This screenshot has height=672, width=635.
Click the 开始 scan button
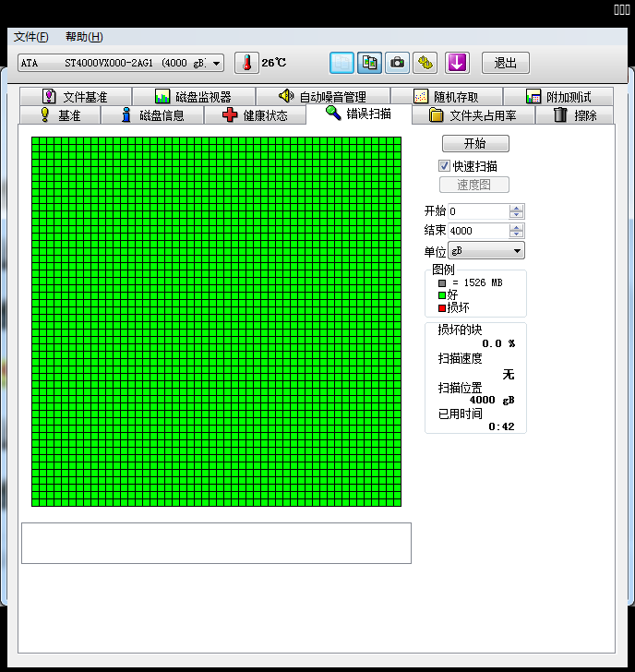[x=475, y=144]
